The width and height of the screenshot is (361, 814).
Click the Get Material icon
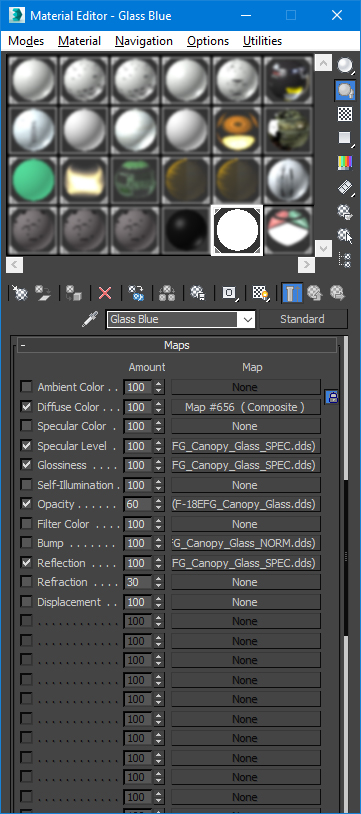[20, 293]
